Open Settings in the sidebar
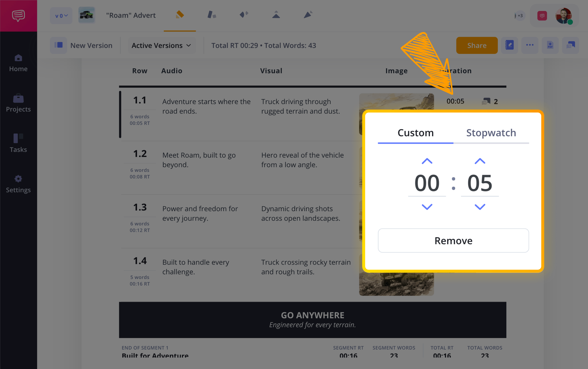Viewport: 588px width, 369px height. tap(18, 184)
